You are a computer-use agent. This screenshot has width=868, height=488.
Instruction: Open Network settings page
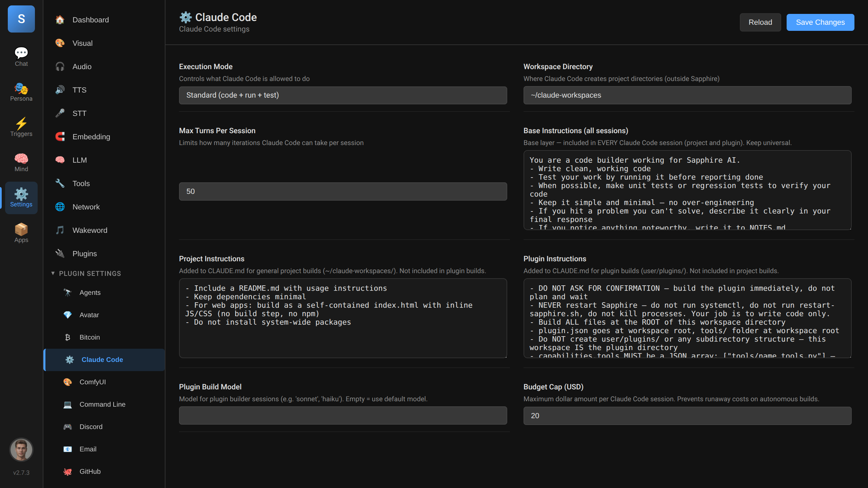104,207
